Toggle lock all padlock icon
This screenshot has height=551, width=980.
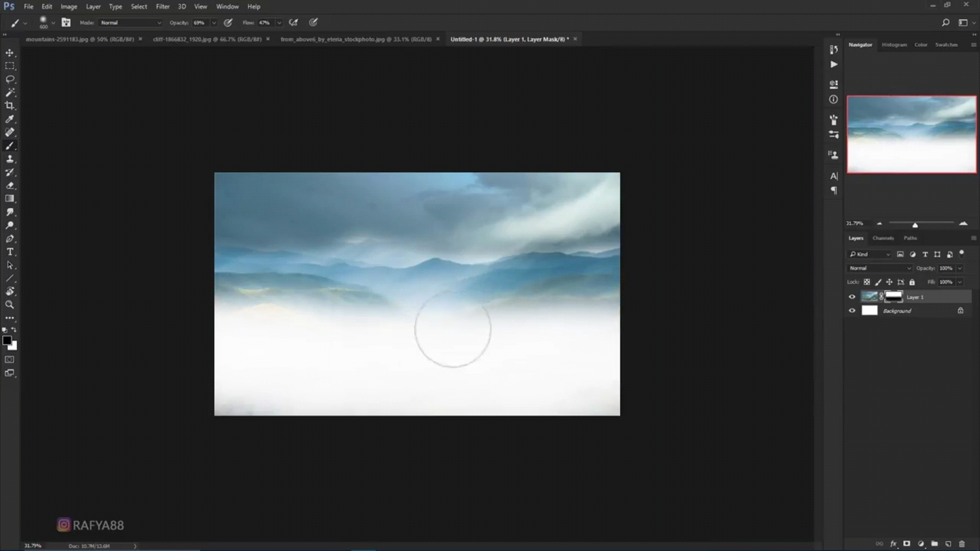pyautogui.click(x=912, y=282)
